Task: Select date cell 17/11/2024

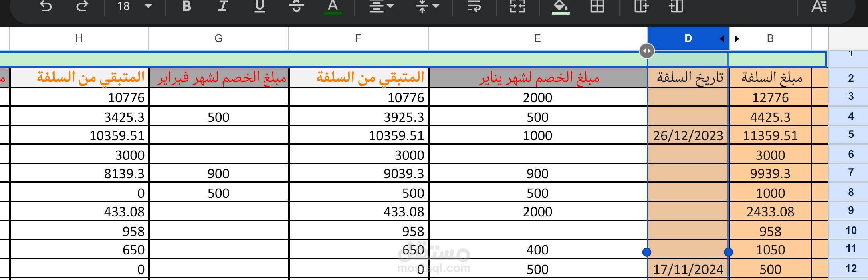Action: (x=688, y=269)
